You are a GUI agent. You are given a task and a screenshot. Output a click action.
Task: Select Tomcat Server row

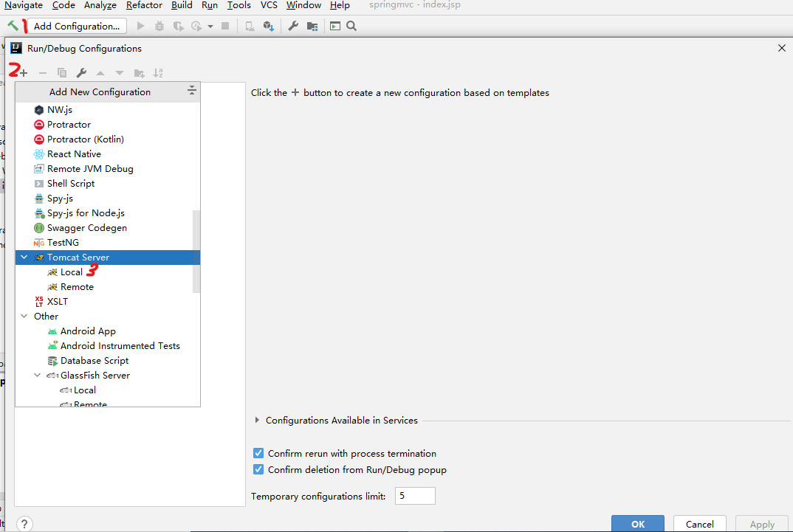[x=108, y=258]
